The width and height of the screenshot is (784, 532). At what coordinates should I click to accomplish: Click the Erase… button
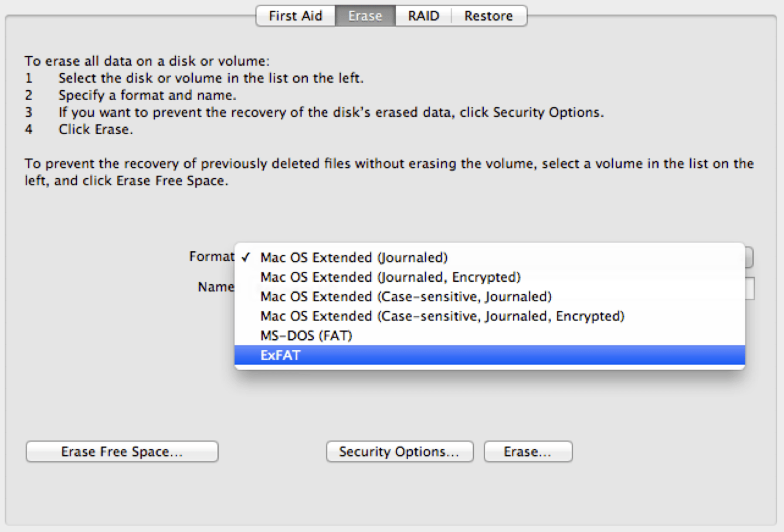528,452
